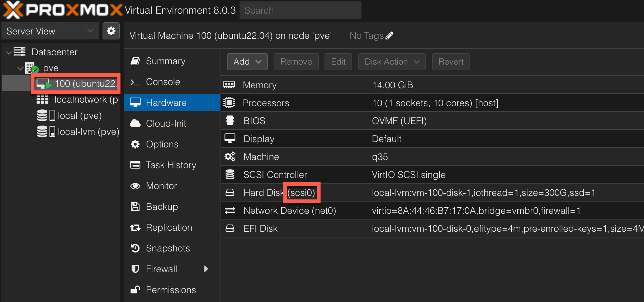Click the gear settings icon beside Server View
The height and width of the screenshot is (302, 644).
pos(111,31)
